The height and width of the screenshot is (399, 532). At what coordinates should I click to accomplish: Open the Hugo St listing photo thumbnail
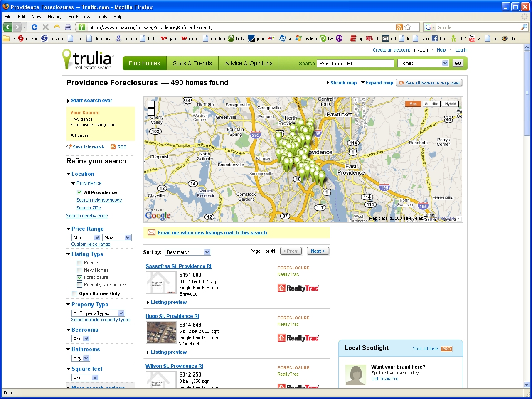pyautogui.click(x=161, y=332)
